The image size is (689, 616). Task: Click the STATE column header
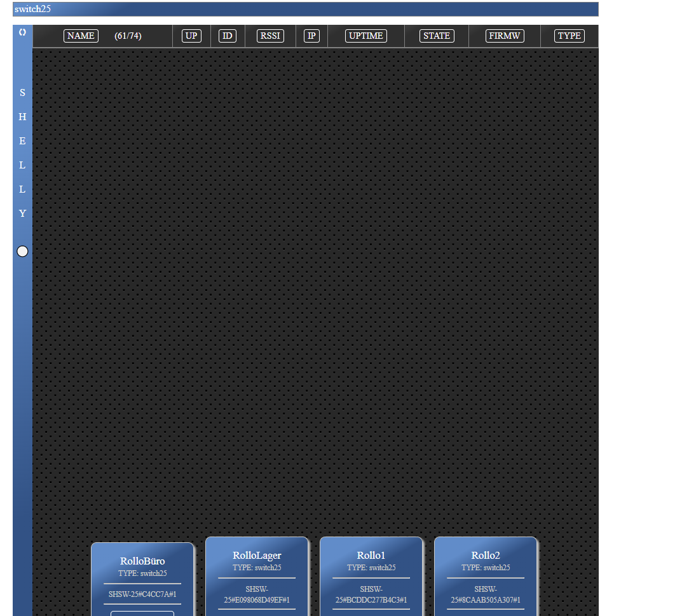(x=437, y=36)
